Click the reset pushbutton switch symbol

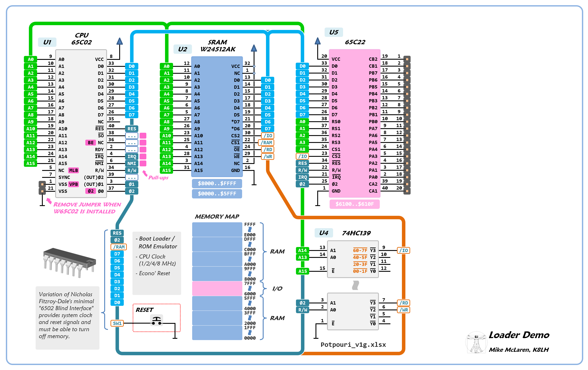click(157, 321)
